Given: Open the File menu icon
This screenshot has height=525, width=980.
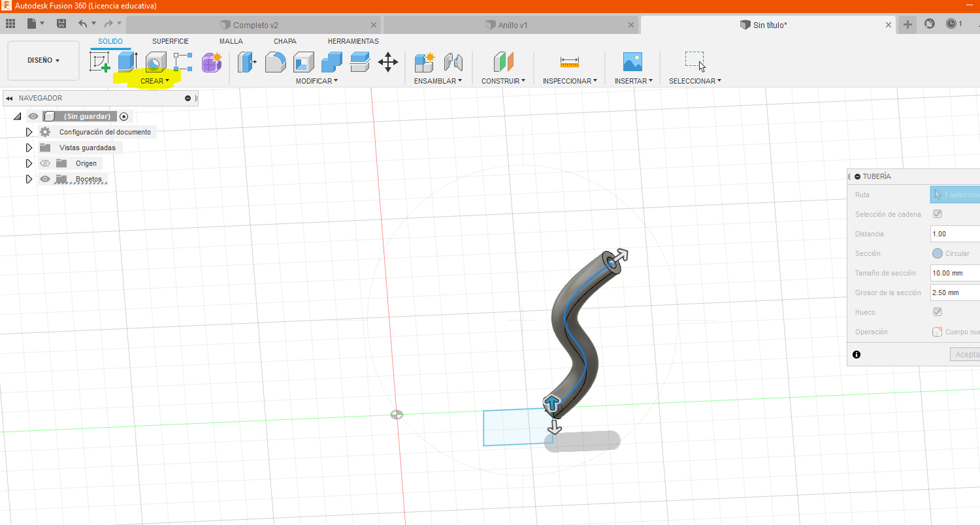Looking at the screenshot, I should tap(35, 24).
